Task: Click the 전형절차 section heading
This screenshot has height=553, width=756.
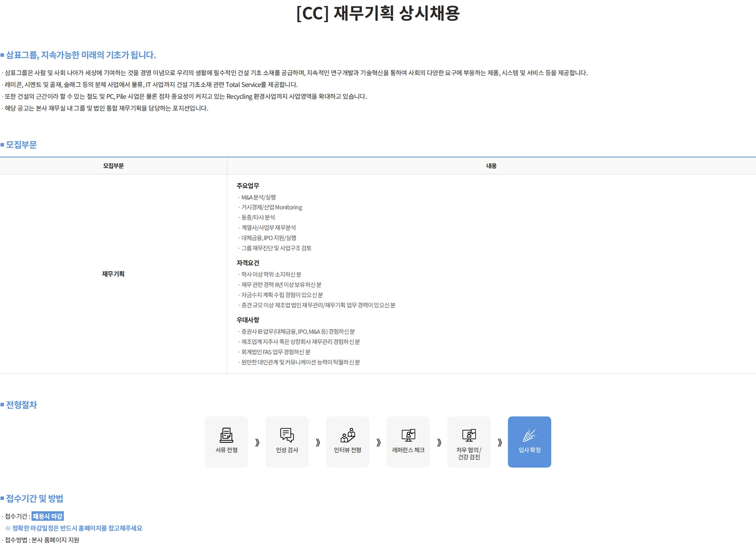Action: [x=19, y=405]
